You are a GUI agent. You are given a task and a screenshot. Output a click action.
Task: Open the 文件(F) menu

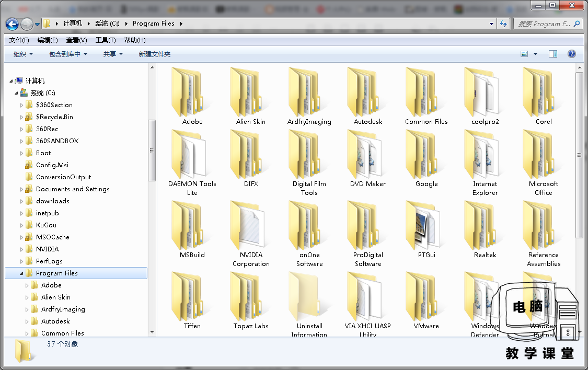(x=19, y=40)
